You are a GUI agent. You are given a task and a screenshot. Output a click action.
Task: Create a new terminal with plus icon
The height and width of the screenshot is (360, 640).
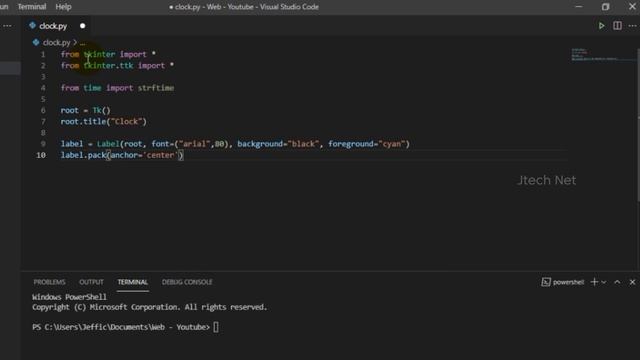(594, 282)
